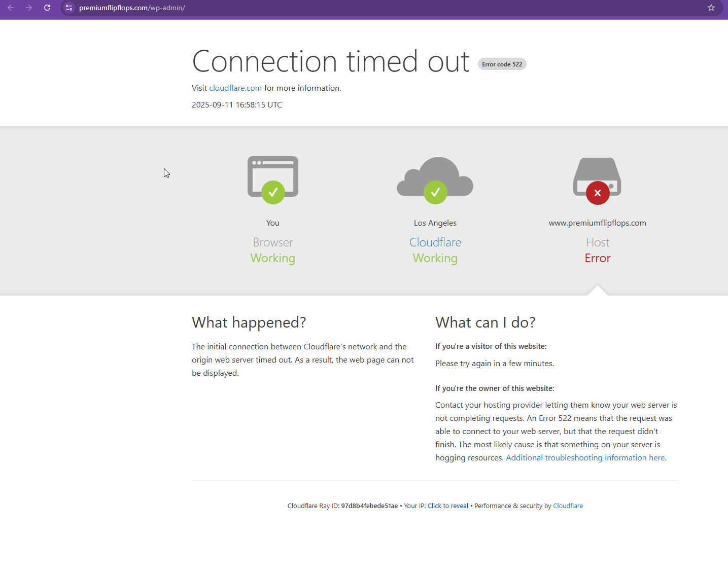Click the Cloudflare Ray ID value
728x574 pixels.
[369, 506]
